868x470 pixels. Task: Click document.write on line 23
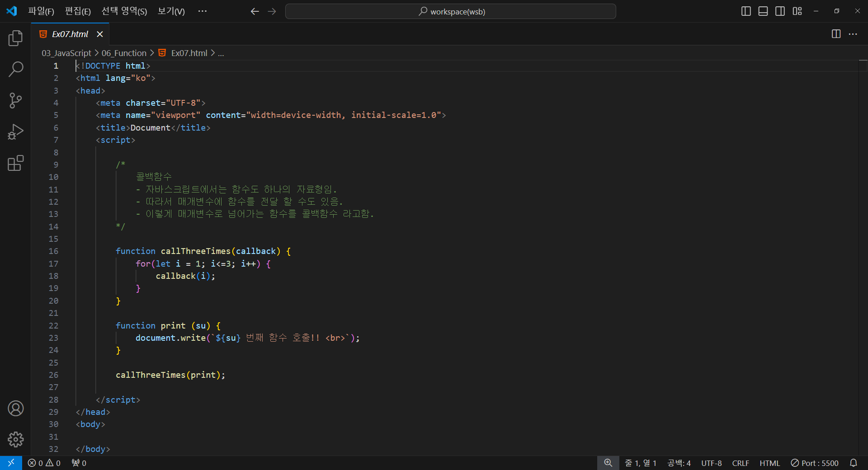point(170,338)
